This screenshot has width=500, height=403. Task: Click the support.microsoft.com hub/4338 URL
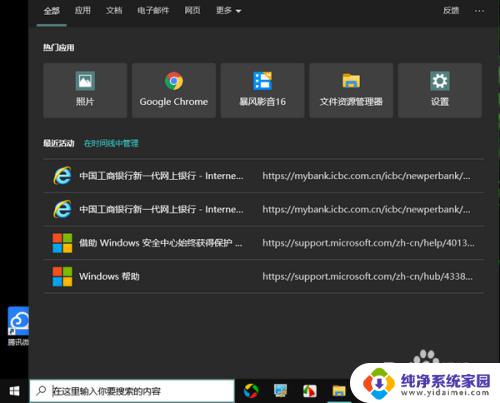[x=367, y=276]
